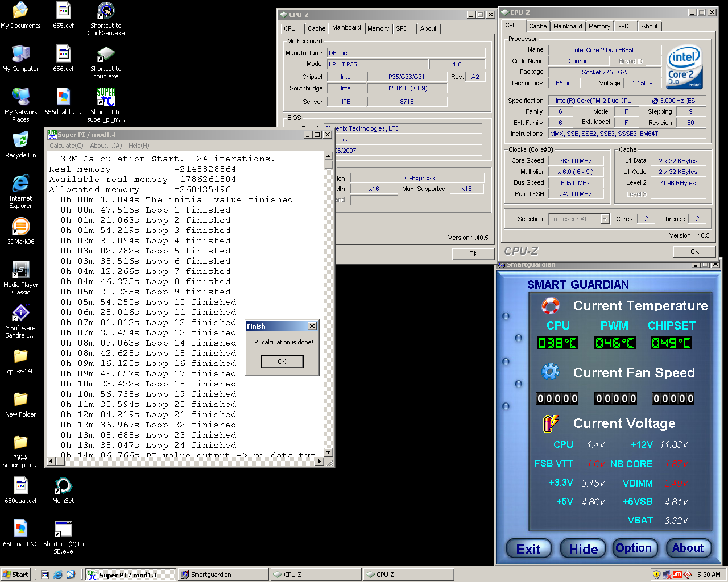Click the ATI tray icon
Screen dimensions: 728x582
[677, 575]
